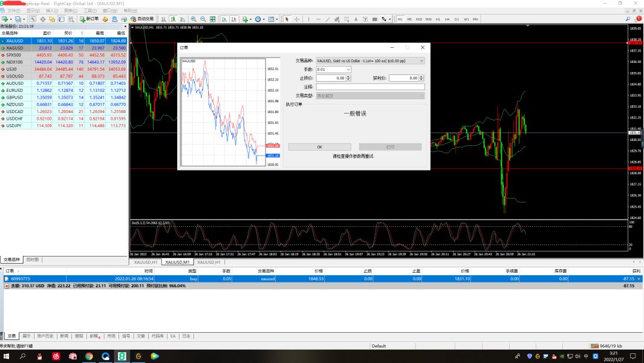Toggle the Navigator star-folder icon
644x363 pixels.
click(x=52, y=19)
